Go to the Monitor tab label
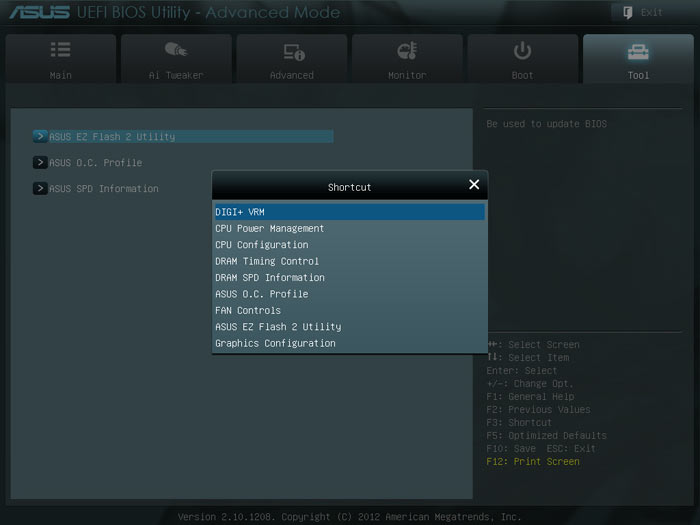This screenshot has height=525, width=700. pos(407,75)
